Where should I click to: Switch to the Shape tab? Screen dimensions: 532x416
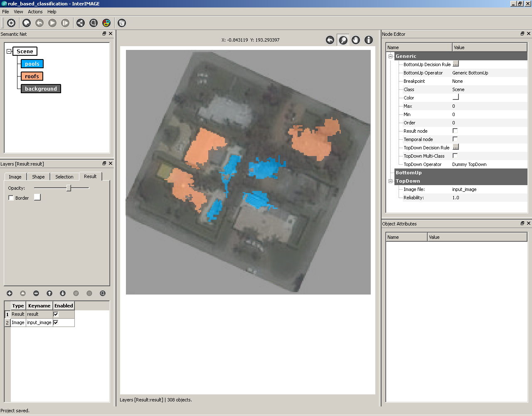[x=38, y=177]
